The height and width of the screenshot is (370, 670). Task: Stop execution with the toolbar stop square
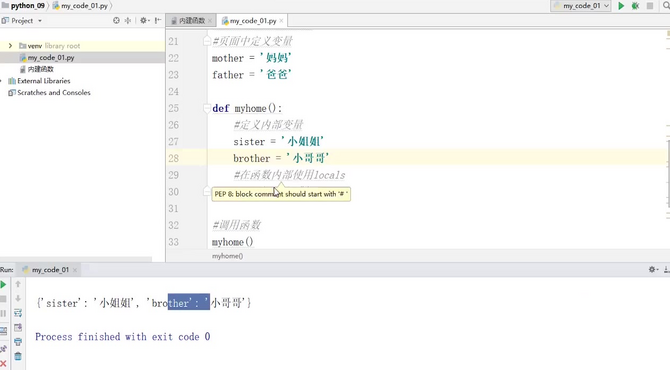(650, 6)
